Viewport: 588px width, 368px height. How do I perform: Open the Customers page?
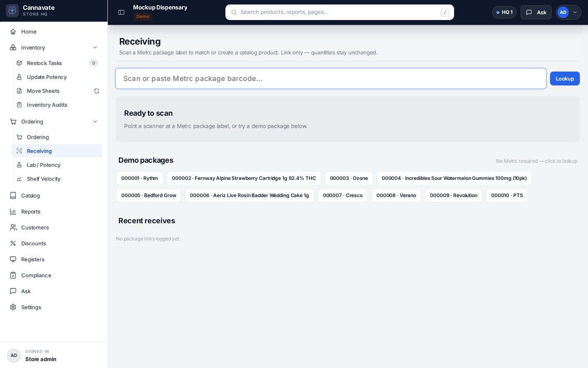[54, 227]
